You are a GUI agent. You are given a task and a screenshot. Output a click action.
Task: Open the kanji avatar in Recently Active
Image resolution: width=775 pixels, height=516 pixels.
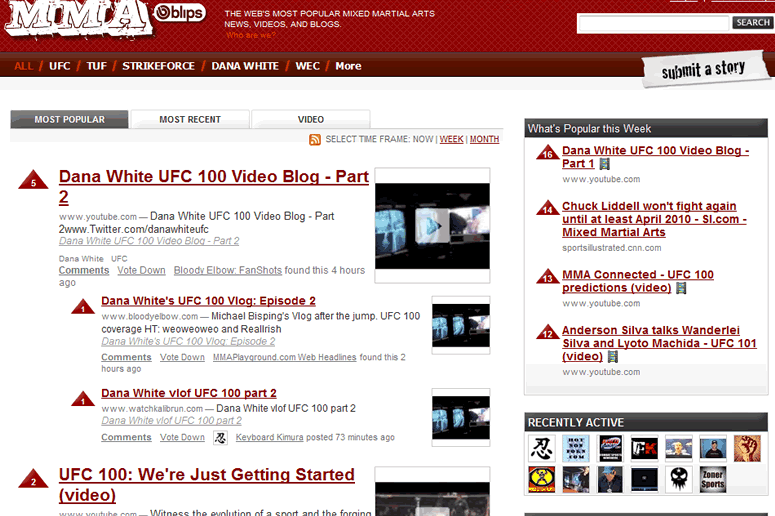541,449
